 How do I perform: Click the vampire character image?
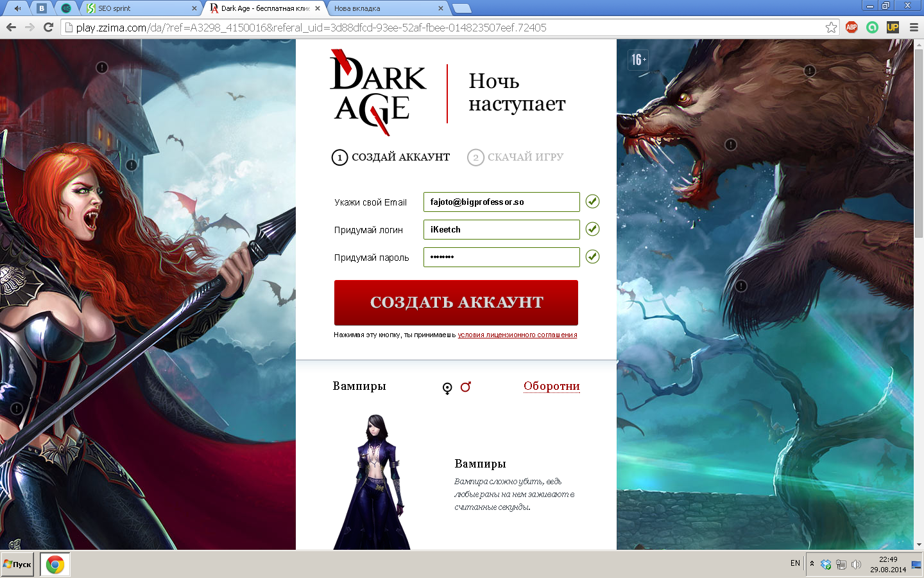(x=372, y=482)
